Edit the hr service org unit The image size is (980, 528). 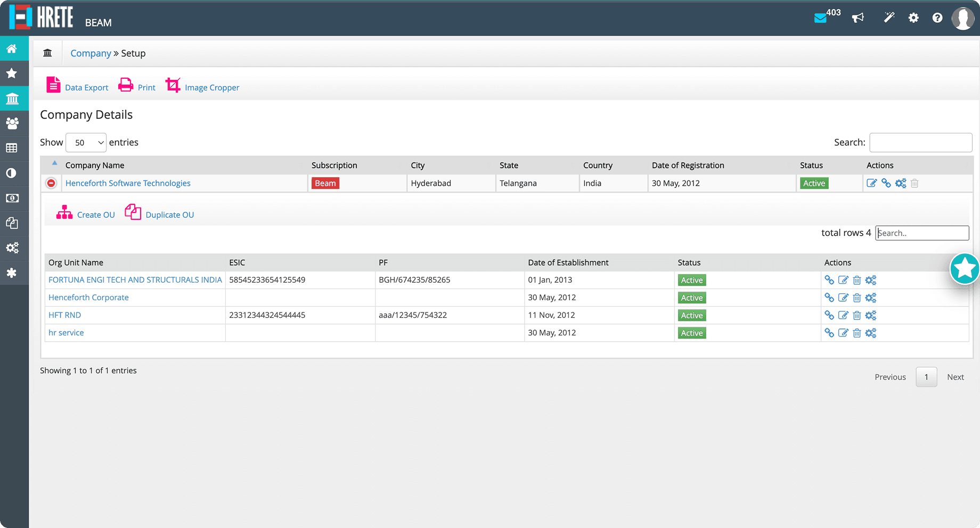tap(843, 333)
